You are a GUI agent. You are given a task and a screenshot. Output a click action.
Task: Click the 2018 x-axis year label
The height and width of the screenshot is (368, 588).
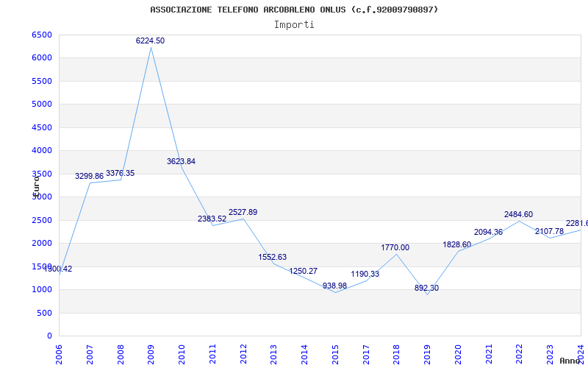point(397,355)
